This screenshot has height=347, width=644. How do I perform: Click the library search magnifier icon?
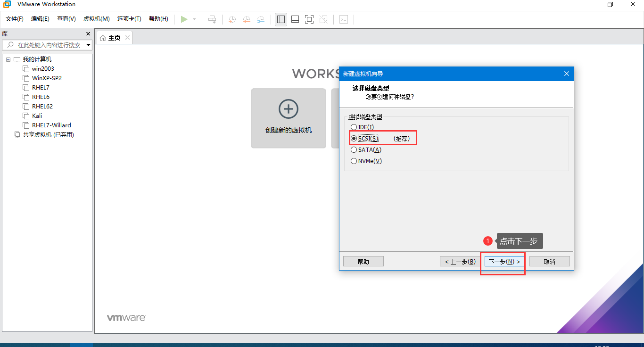[x=10, y=45]
